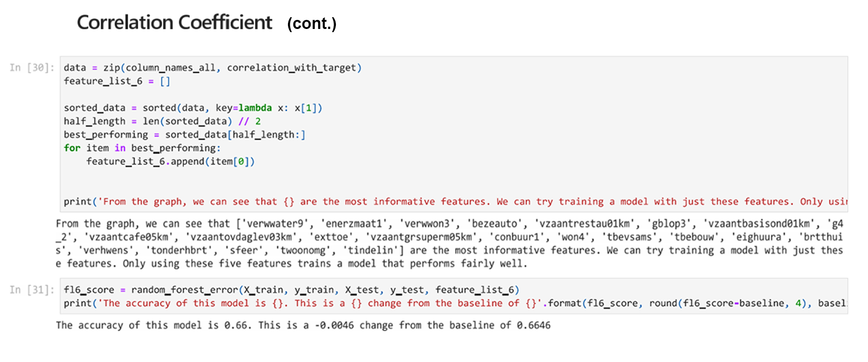Screen dimensions: 868x362
Task: Click the data = zip(...) code line
Action: click(212, 68)
